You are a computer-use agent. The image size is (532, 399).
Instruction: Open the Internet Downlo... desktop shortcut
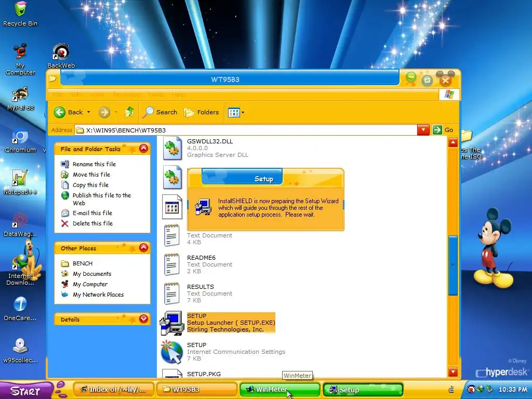[x=20, y=270]
